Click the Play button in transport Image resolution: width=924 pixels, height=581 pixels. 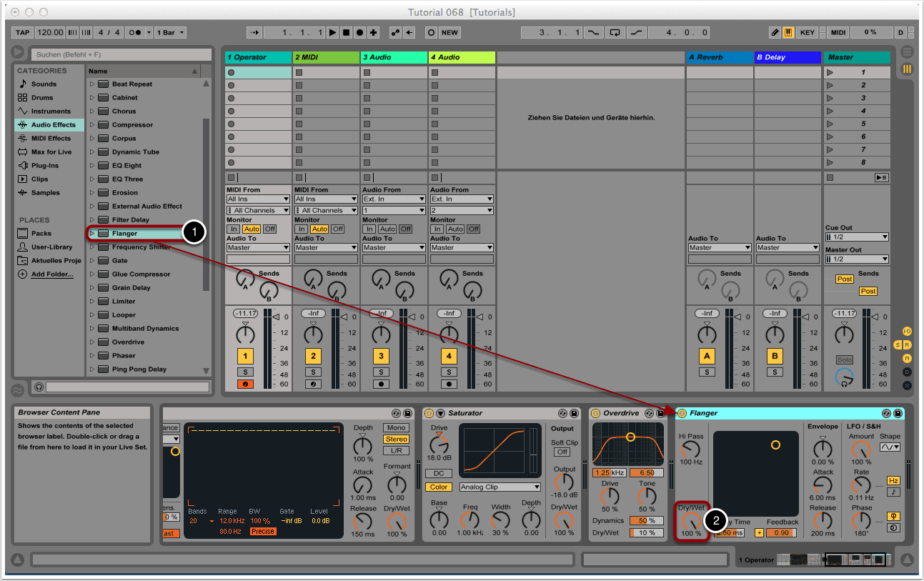332,33
